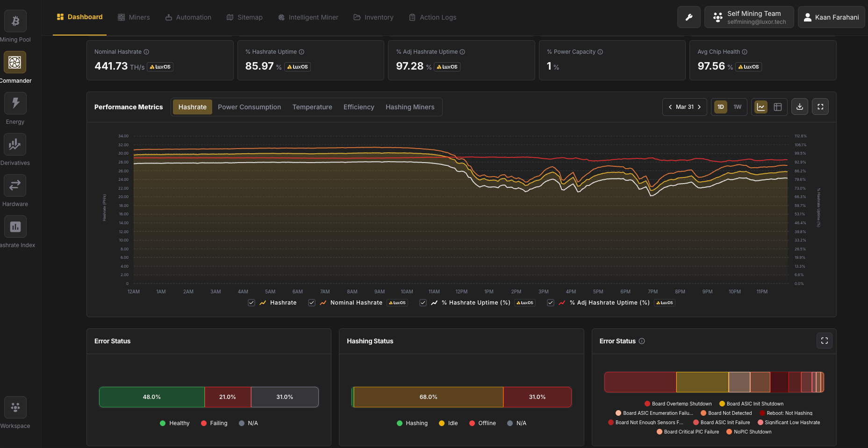The width and height of the screenshot is (868, 448).
Task: Select the 1W time range button
Action: point(737,107)
